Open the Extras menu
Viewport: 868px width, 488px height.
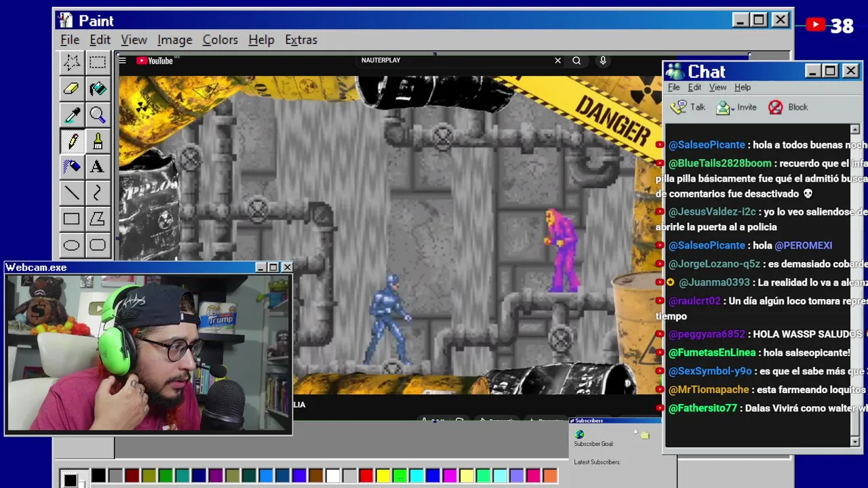point(301,40)
